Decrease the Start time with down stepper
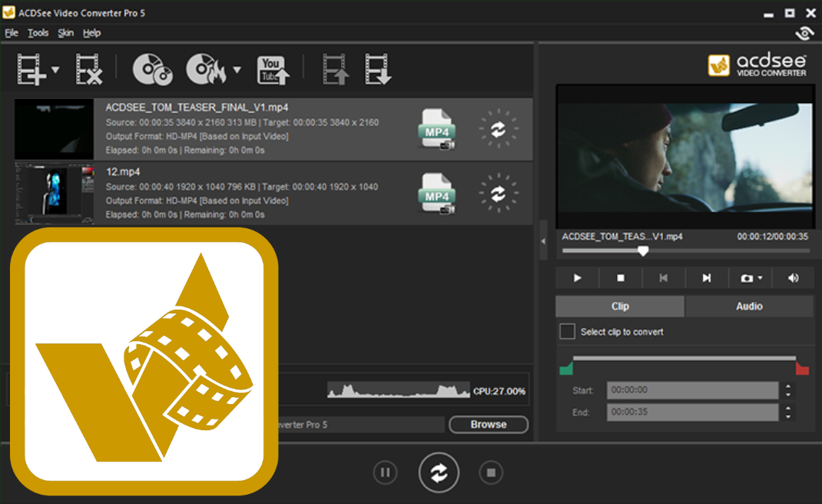Screen dimensions: 822x504 click(788, 394)
